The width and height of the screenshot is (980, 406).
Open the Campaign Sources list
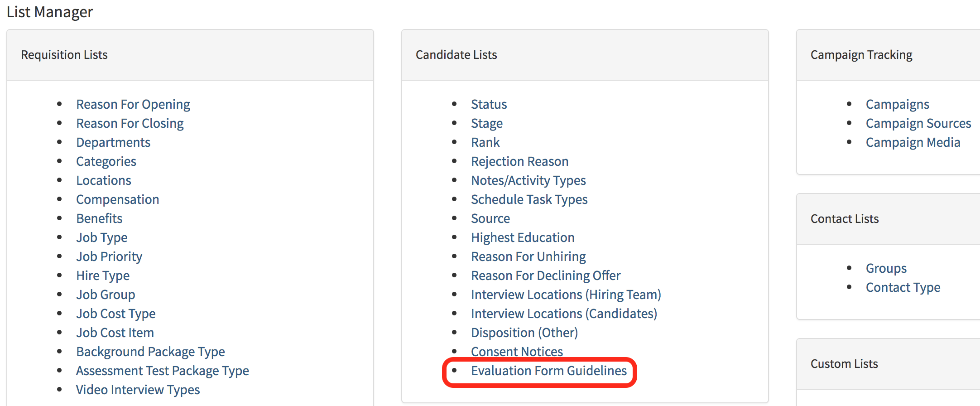coord(918,123)
